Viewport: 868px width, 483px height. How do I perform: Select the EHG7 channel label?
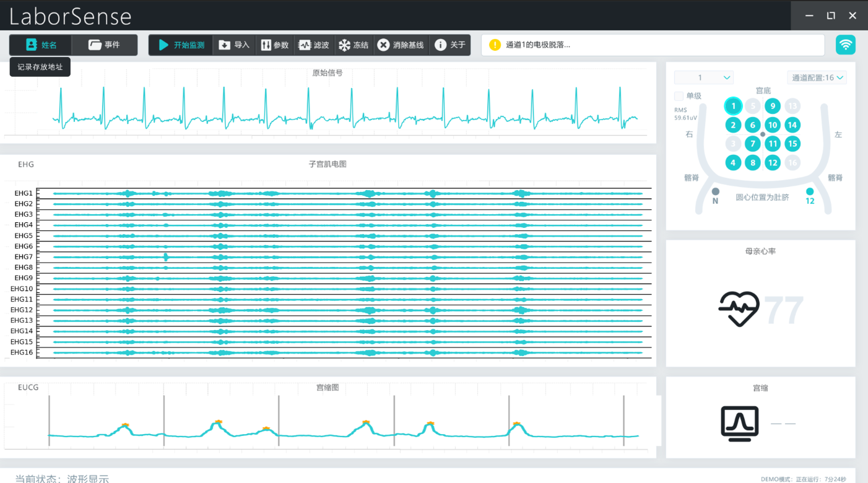(x=24, y=257)
